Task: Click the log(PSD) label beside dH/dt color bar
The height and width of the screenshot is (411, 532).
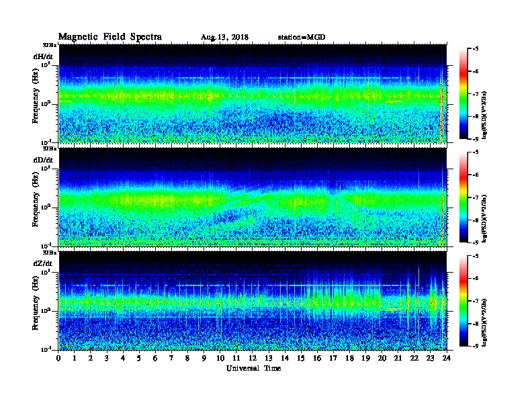Action: pyautogui.click(x=485, y=115)
